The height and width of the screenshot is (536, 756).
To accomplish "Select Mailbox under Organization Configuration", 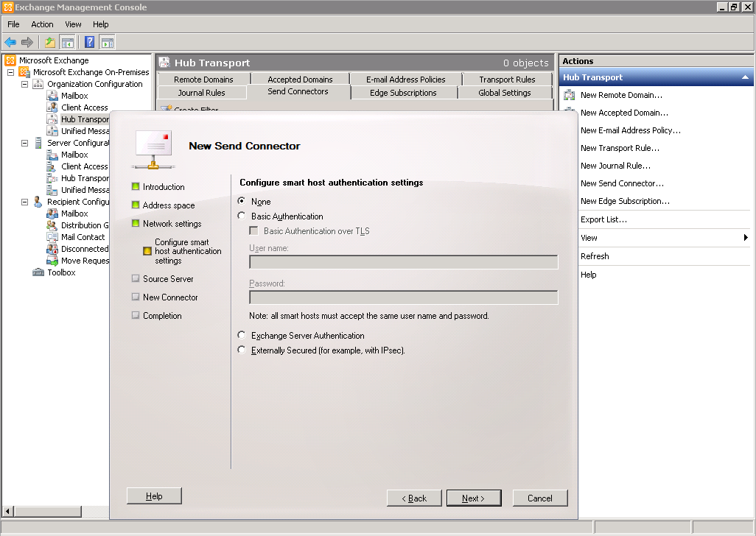I will [74, 96].
